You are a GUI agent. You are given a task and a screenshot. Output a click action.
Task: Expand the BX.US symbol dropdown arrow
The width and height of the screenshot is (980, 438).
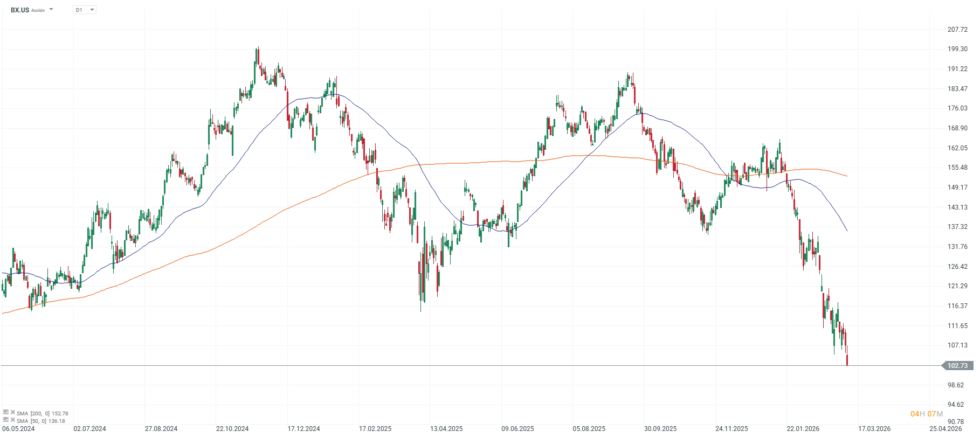(51, 10)
